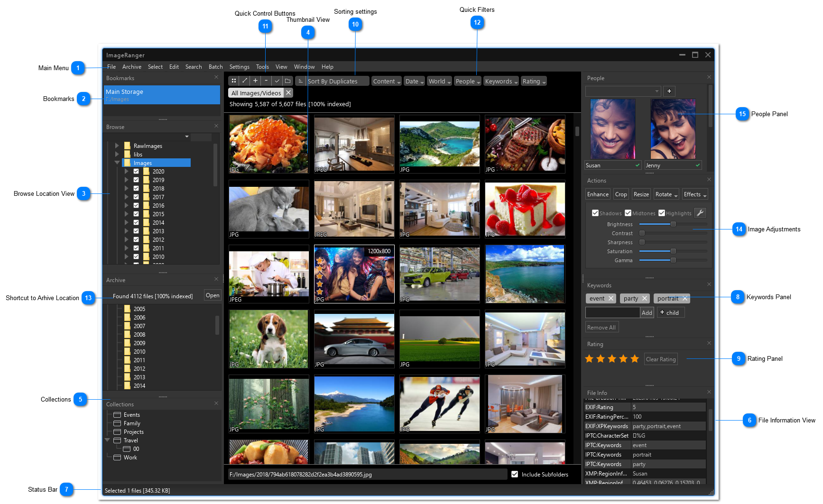
Task: Open the Effects dropdown in Actions
Action: pyautogui.click(x=695, y=194)
